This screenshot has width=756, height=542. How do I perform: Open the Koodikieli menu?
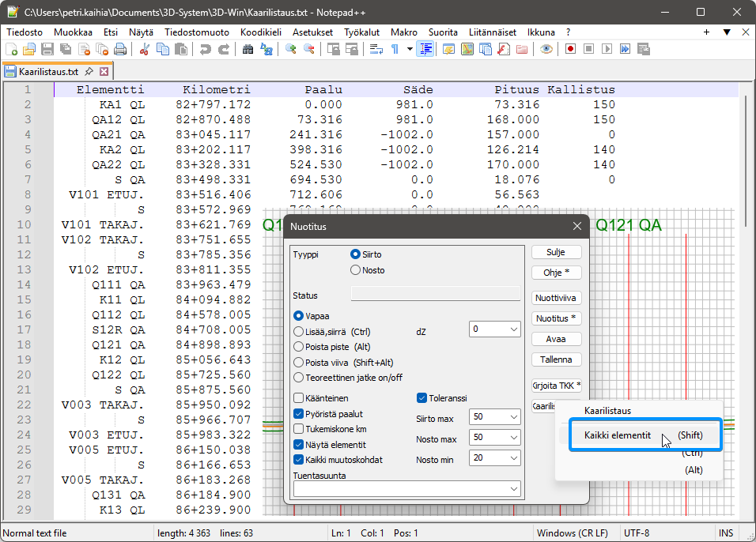[260, 32]
